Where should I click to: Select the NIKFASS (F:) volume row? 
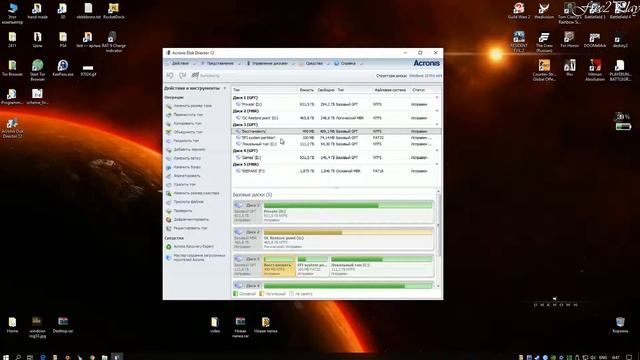336,171
